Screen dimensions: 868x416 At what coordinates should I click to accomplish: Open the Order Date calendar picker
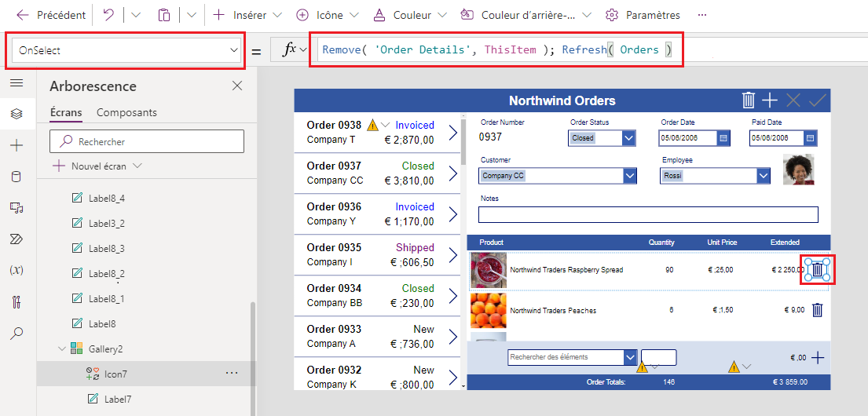(x=723, y=137)
